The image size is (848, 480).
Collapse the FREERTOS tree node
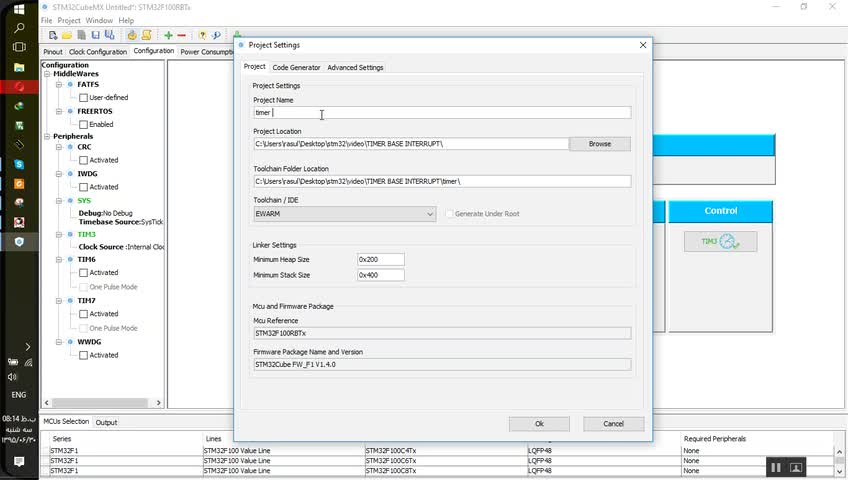click(59, 111)
